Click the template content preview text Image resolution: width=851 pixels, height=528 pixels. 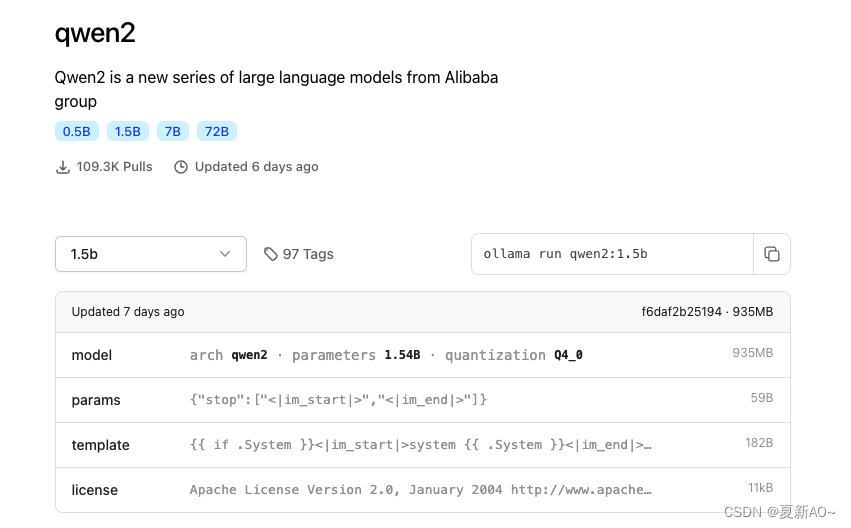pos(420,445)
